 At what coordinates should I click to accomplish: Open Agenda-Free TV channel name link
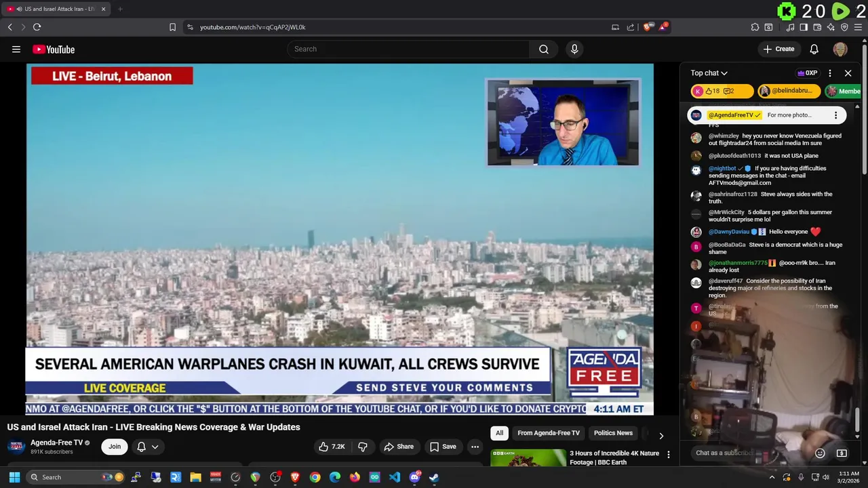pyautogui.click(x=56, y=443)
